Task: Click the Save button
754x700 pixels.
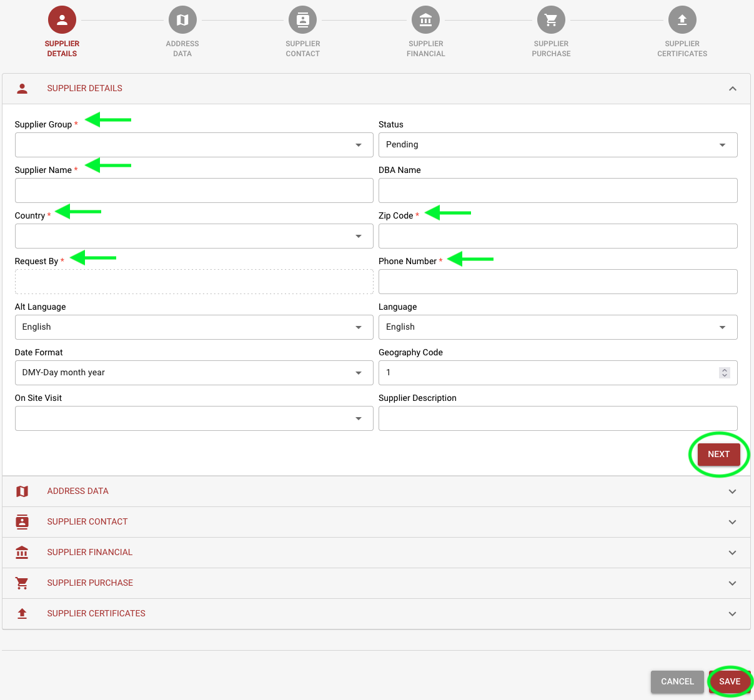Action: point(729,681)
